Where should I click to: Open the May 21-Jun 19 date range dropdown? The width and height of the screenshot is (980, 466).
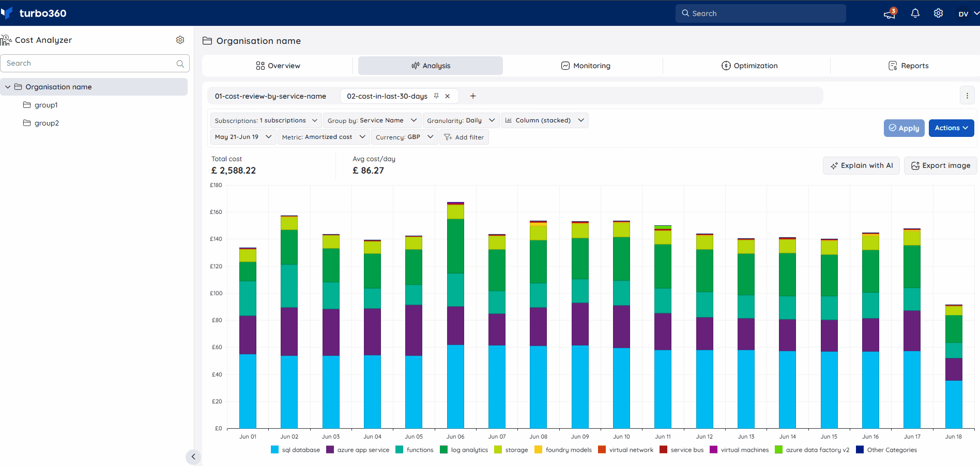[243, 137]
